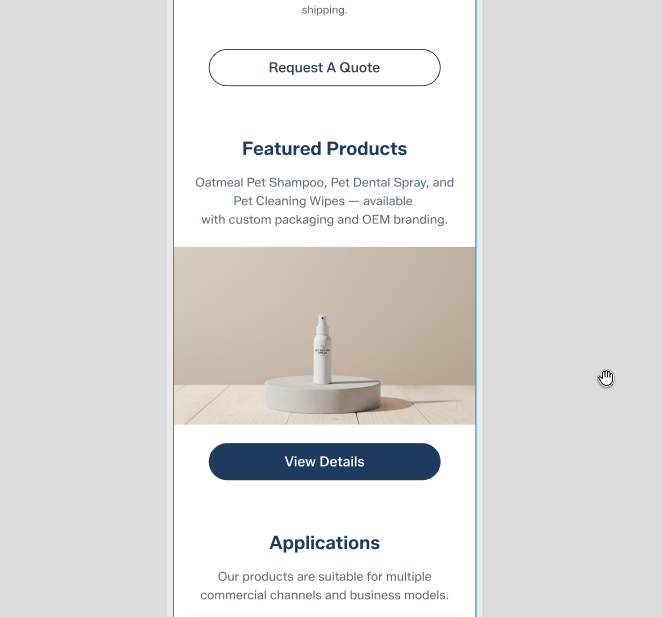Select the 'commercial channels and business models' text
Image resolution: width=663 pixels, height=617 pixels.
pos(324,595)
